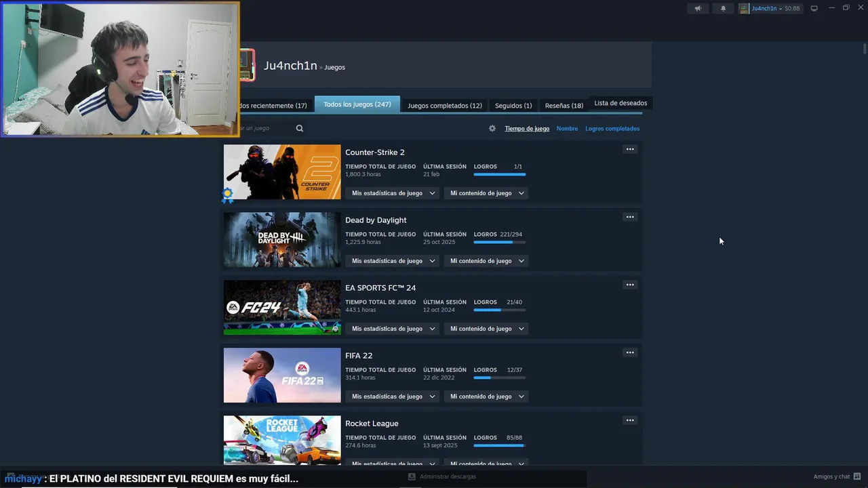The image size is (868, 488).
Task: Expand EA SPORTS FC 24 Mi contenido de juego
Action: pyautogui.click(x=486, y=329)
